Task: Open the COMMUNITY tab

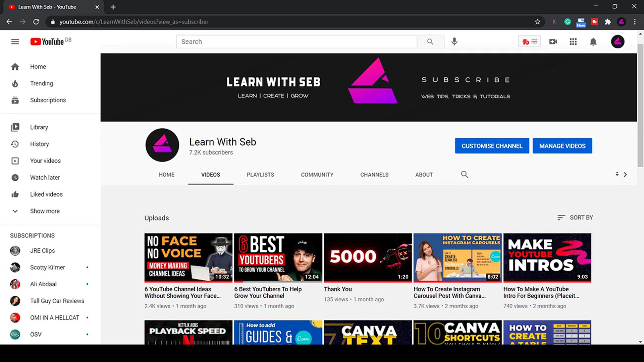Action: [317, 175]
